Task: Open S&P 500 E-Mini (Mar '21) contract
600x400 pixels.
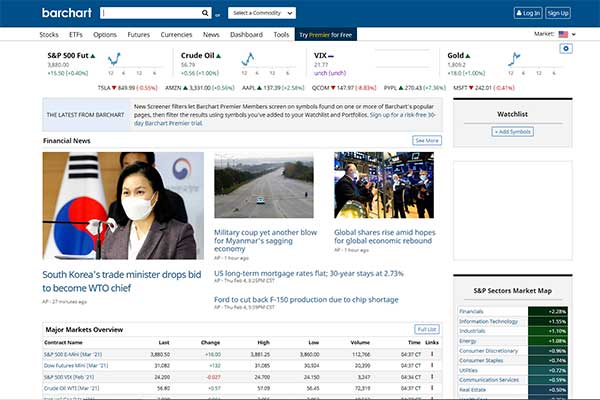Action: point(73,354)
